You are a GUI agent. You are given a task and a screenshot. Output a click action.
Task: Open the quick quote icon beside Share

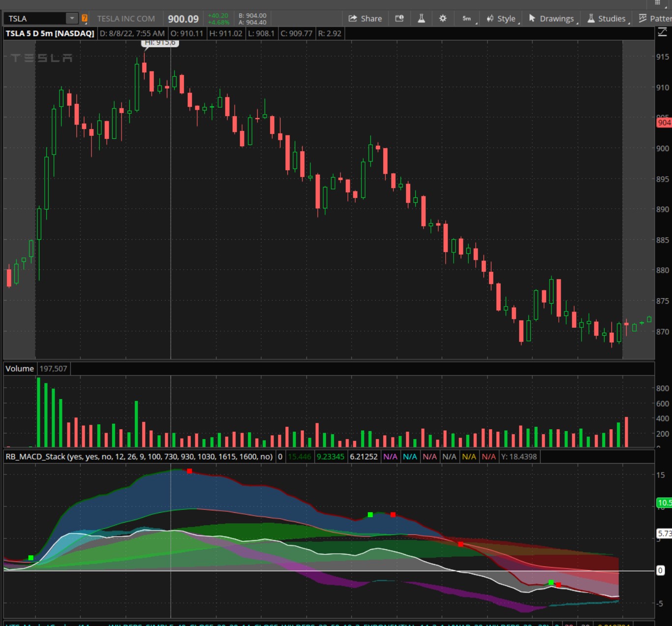[399, 19]
